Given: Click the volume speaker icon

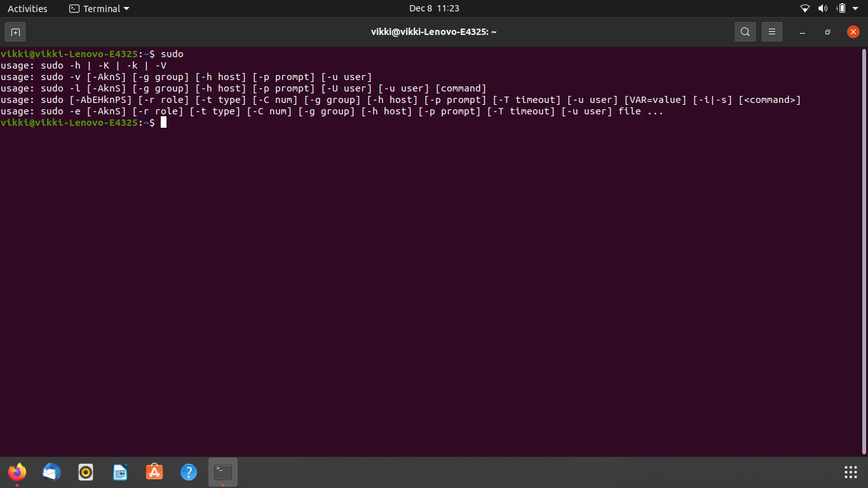Looking at the screenshot, I should [x=823, y=8].
